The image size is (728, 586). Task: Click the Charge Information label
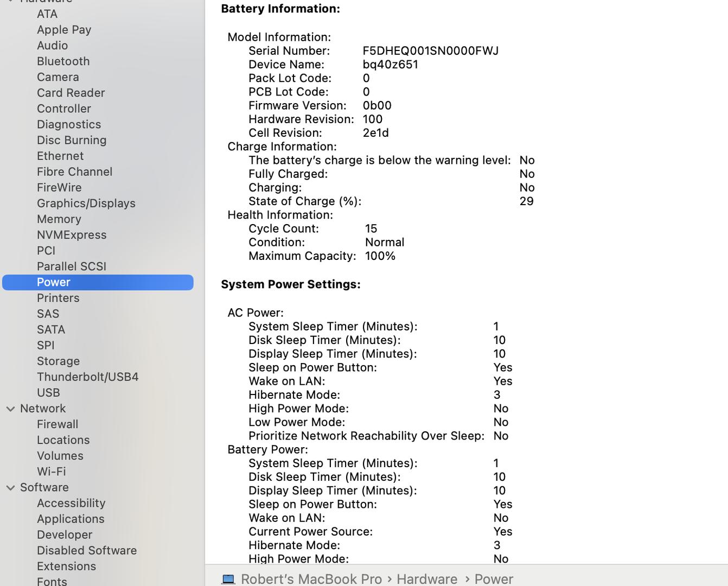(282, 147)
